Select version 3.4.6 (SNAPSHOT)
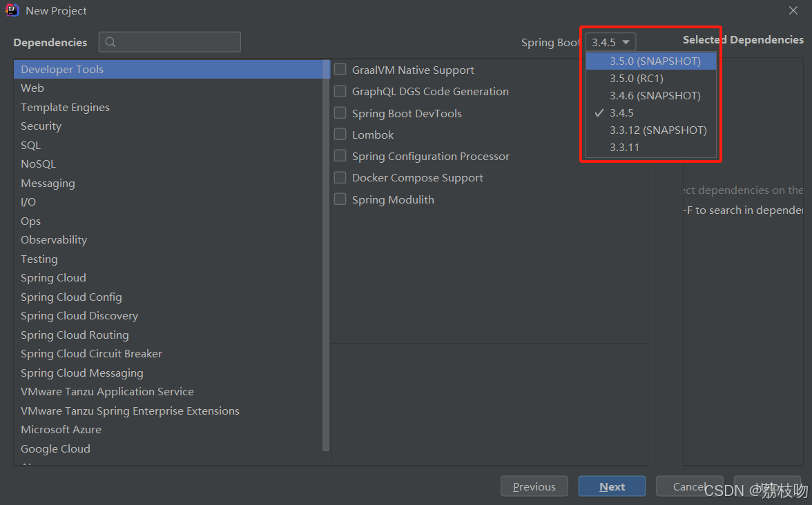 coord(651,95)
